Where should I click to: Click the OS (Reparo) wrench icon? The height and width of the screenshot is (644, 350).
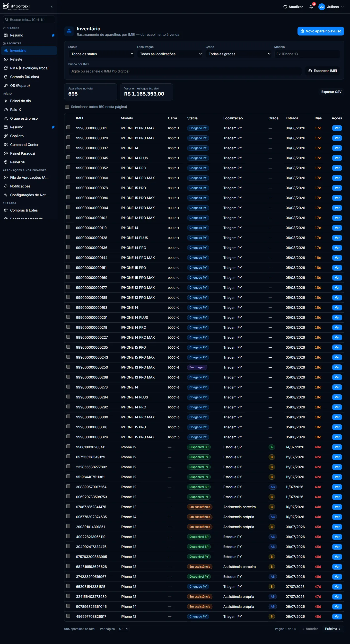click(x=6, y=86)
